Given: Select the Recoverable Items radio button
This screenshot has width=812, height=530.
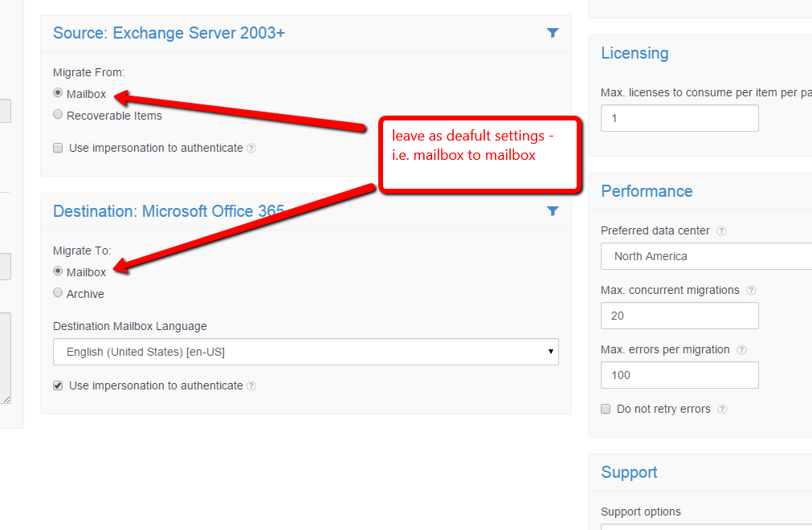Looking at the screenshot, I should (x=58, y=114).
